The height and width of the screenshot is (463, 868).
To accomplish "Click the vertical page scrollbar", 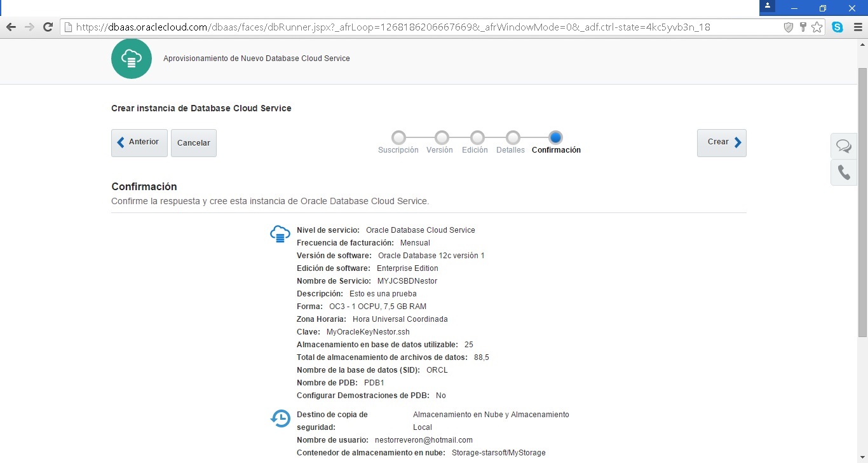I will click(x=862, y=204).
